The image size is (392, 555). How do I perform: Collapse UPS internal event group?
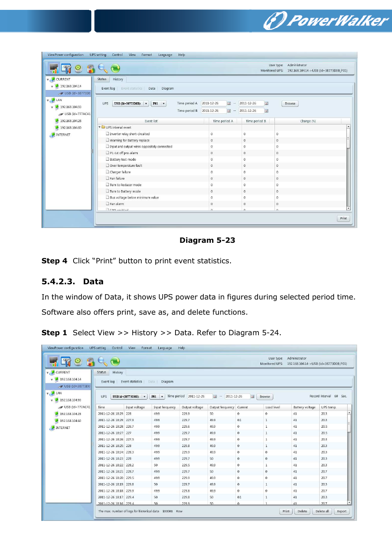[x=99, y=127]
